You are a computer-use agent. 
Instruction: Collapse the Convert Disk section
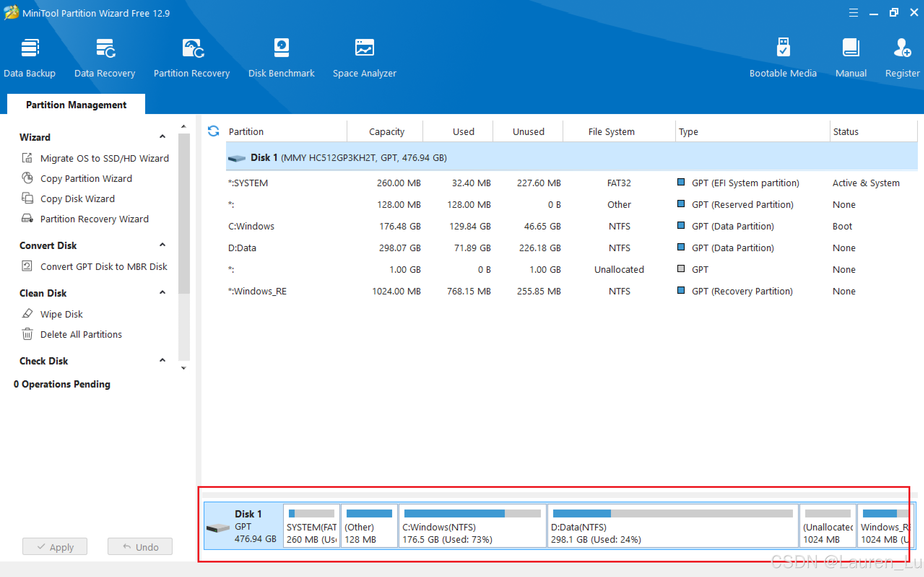point(162,245)
